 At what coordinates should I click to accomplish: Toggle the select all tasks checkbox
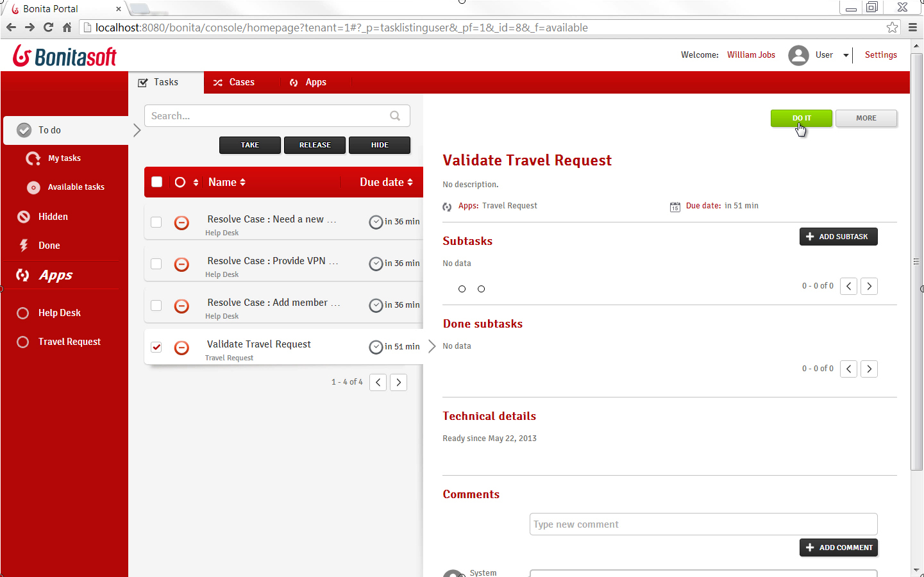(x=156, y=182)
